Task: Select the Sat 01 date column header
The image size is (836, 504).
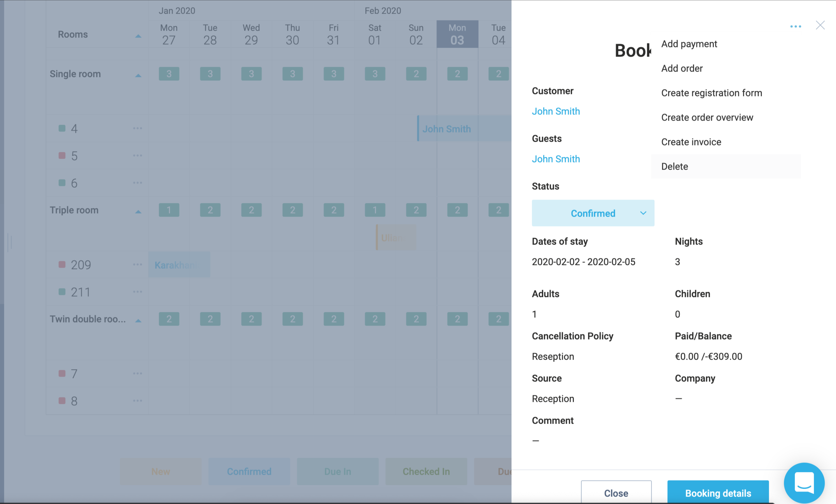Action: 375,34
